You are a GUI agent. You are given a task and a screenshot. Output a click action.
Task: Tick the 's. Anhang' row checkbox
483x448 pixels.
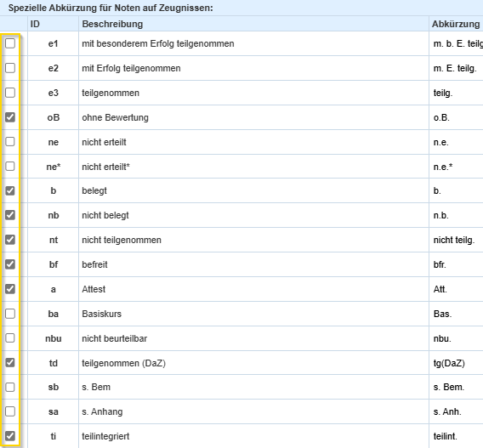(x=10, y=411)
